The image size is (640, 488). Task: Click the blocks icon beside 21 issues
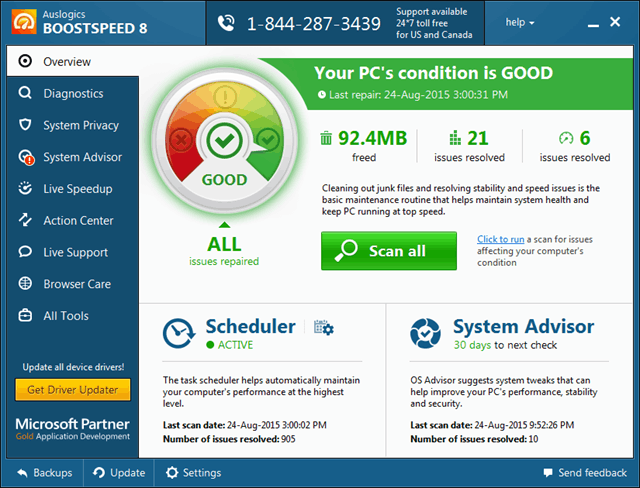pyautogui.click(x=455, y=138)
